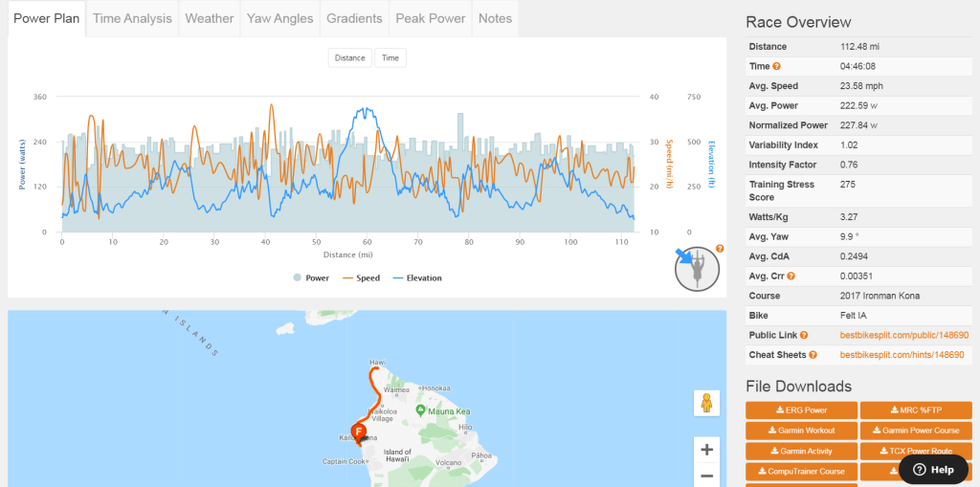
Task: Zoom in on the map
Action: pos(706,450)
